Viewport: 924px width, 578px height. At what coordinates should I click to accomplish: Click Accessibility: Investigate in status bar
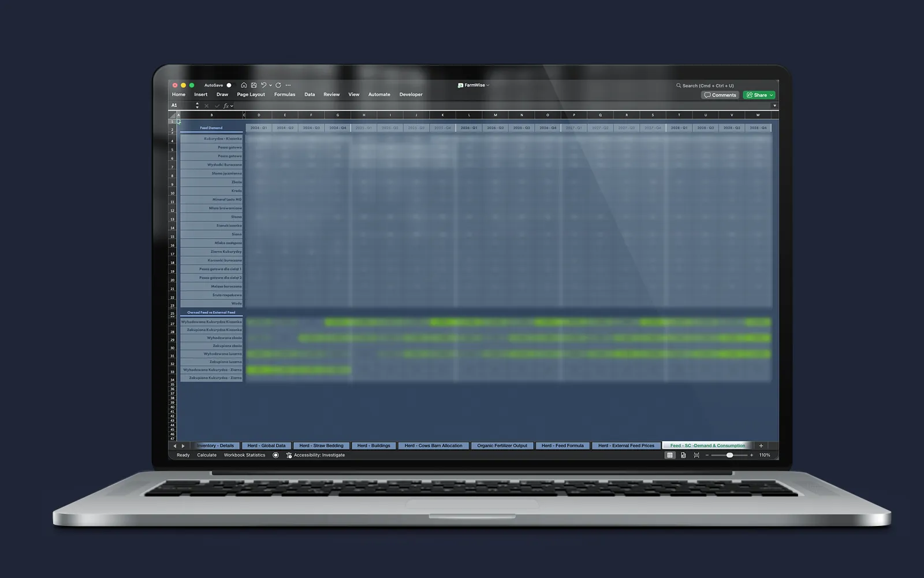tap(319, 455)
